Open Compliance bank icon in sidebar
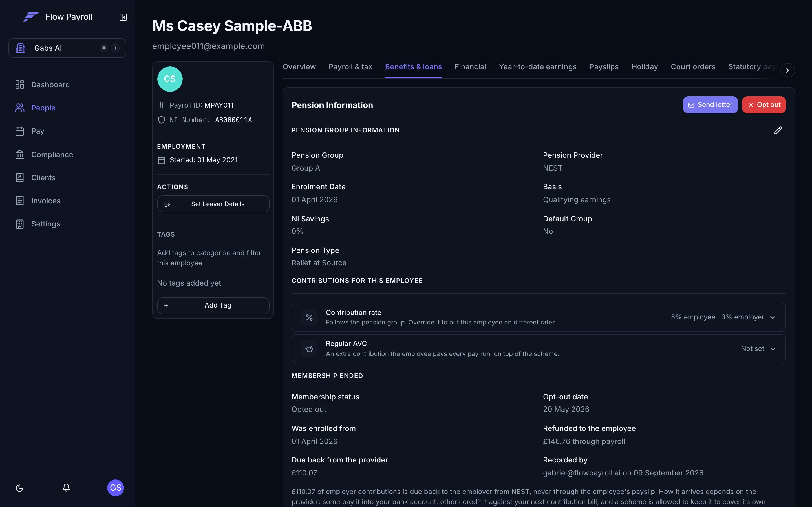This screenshot has height=507, width=812. click(x=20, y=154)
